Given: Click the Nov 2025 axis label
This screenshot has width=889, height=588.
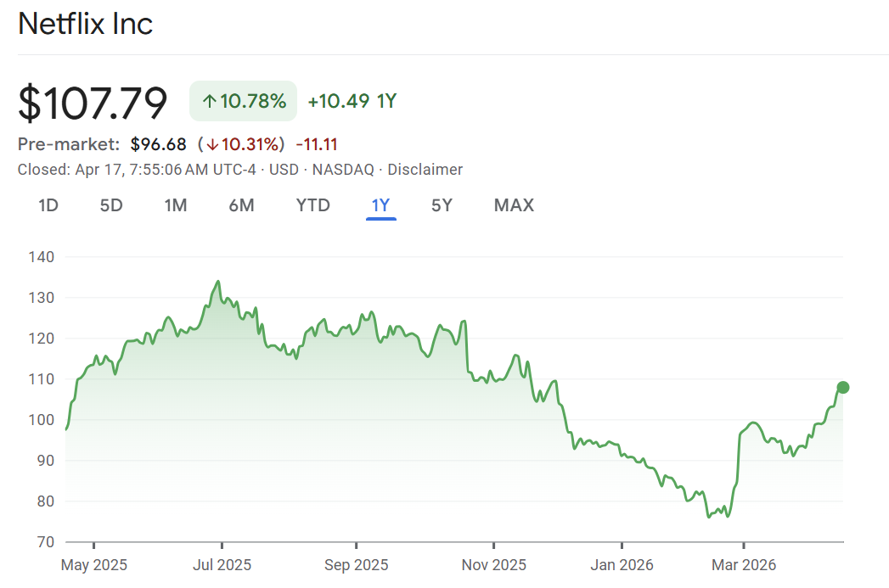Looking at the screenshot, I should (492, 565).
